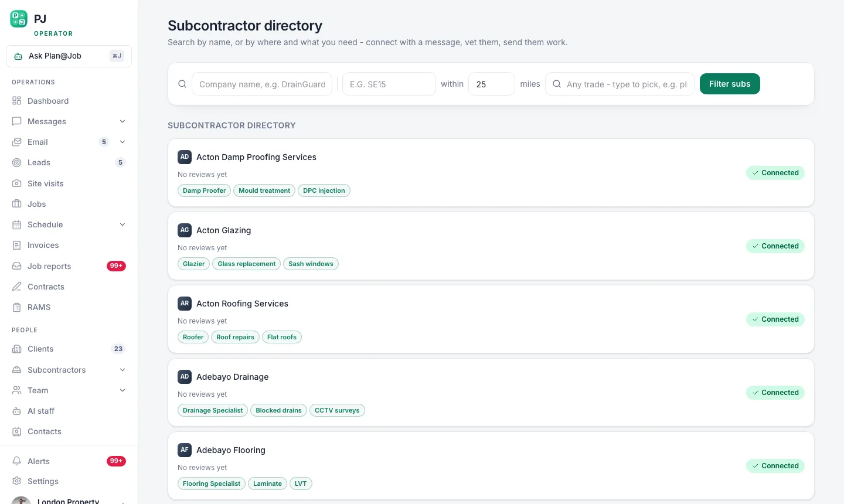Viewport: 844px width, 504px height.
Task: Click the RAMS clipboard icon
Action: click(16, 307)
